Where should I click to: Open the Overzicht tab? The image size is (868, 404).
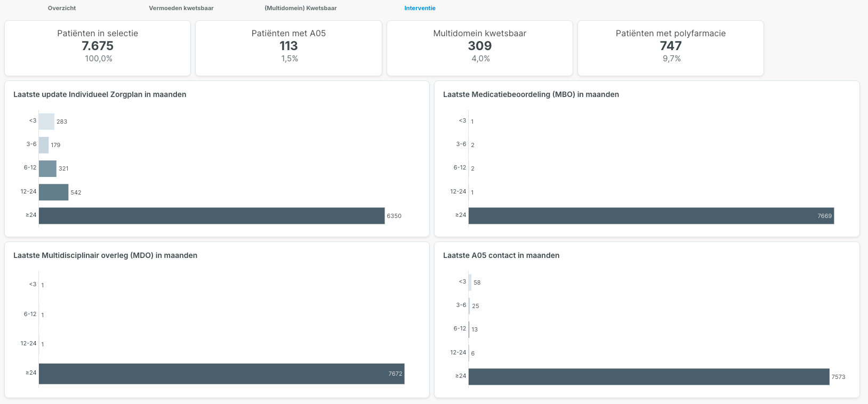pyautogui.click(x=62, y=8)
